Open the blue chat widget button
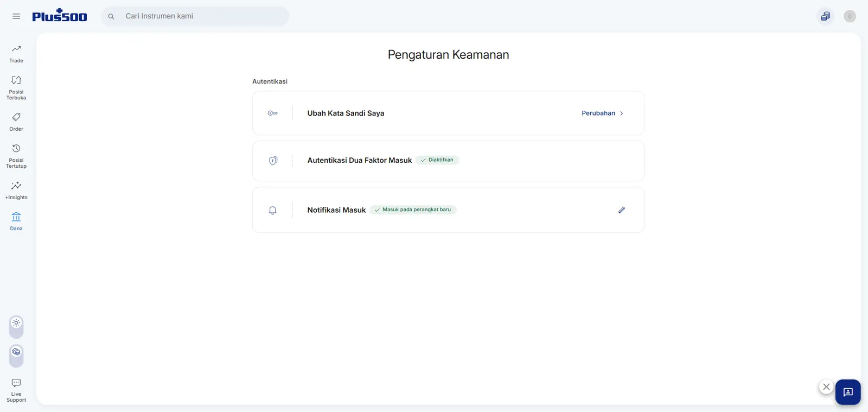The height and width of the screenshot is (412, 868). pos(848,392)
